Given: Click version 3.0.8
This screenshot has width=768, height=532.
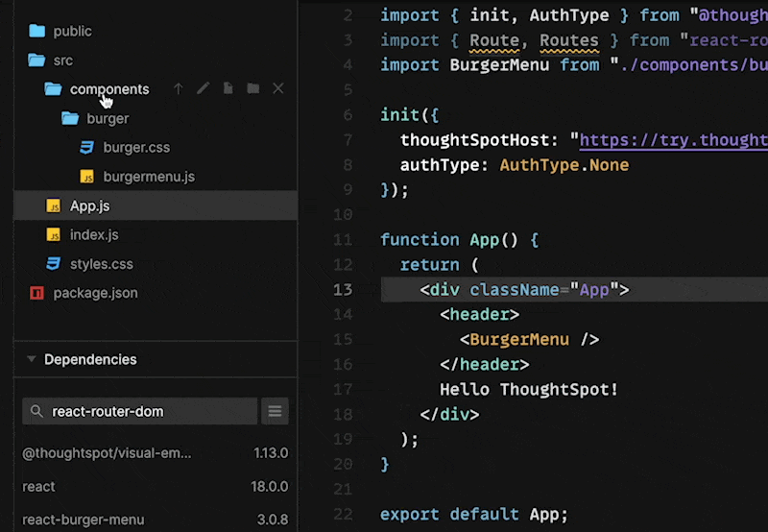Looking at the screenshot, I should [x=273, y=520].
